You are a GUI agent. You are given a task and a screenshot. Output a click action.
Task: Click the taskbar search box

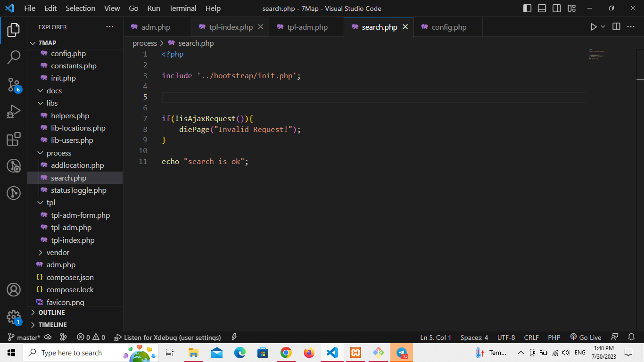click(90, 353)
